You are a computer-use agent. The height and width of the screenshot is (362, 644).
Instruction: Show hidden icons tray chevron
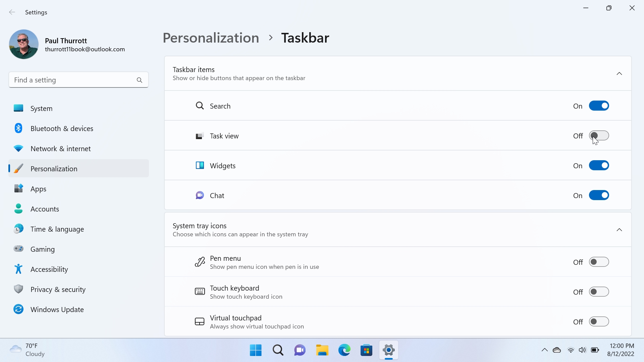(544, 350)
